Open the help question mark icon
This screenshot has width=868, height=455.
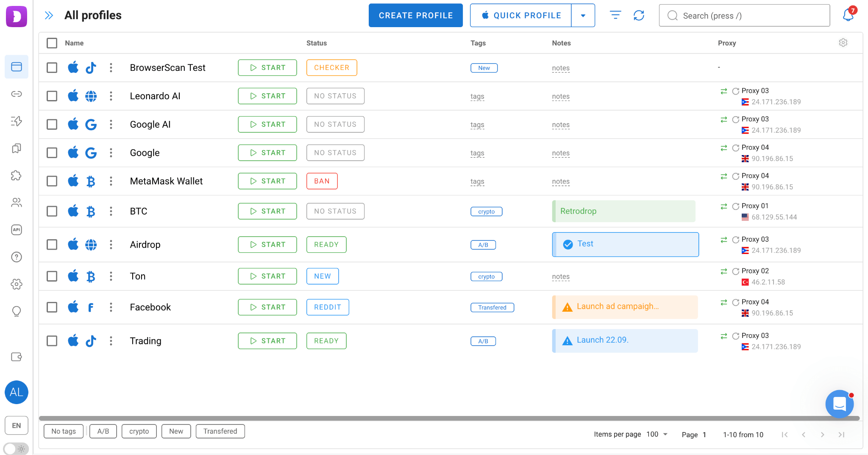(x=17, y=257)
